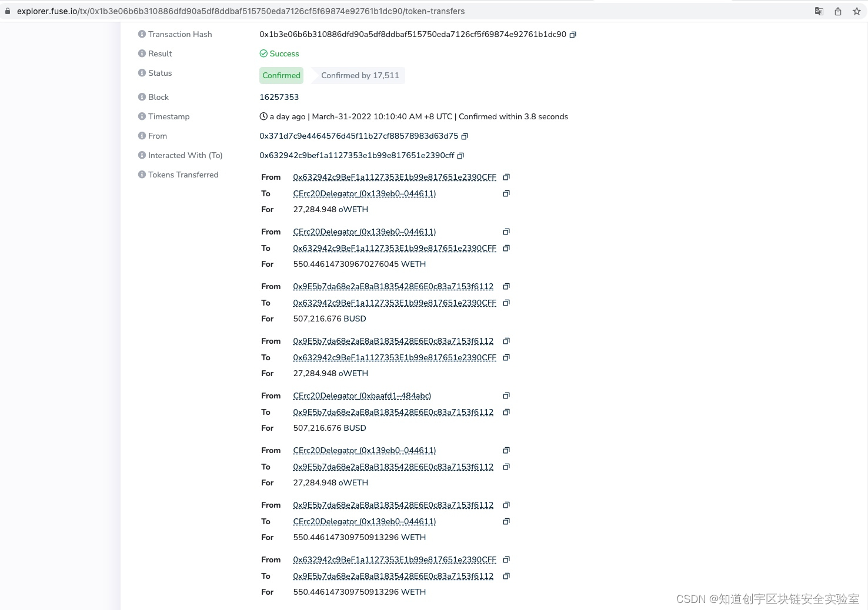Open the browser translate page icon
The width and height of the screenshot is (868, 610).
point(819,11)
